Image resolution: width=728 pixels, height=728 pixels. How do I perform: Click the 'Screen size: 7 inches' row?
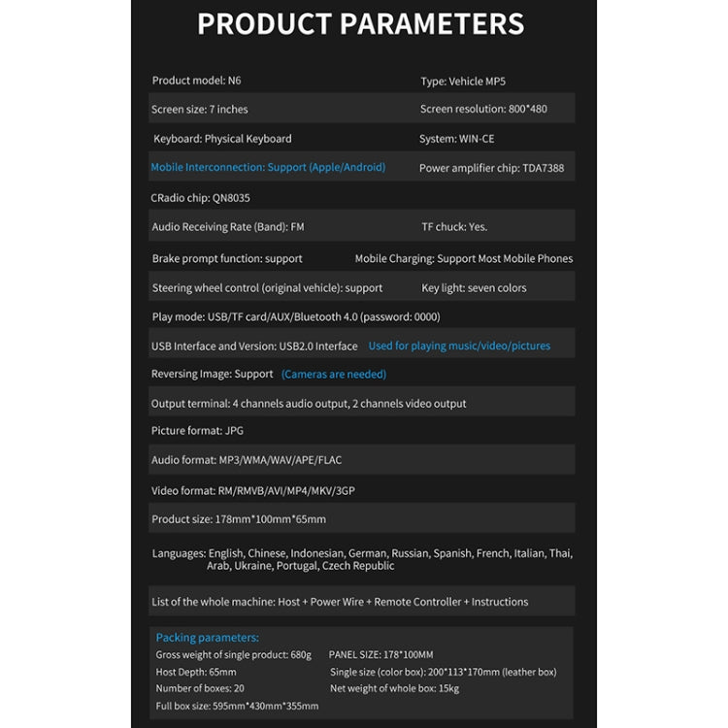point(199,109)
